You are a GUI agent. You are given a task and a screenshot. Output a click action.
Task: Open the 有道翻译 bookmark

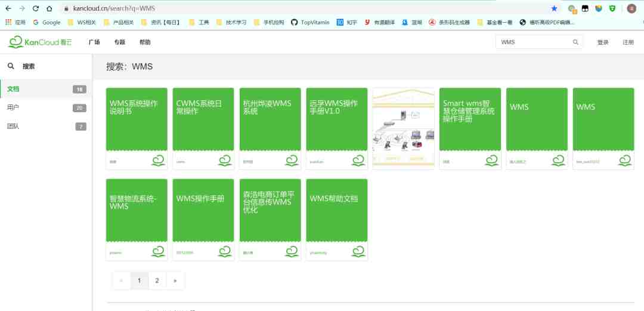point(379,22)
